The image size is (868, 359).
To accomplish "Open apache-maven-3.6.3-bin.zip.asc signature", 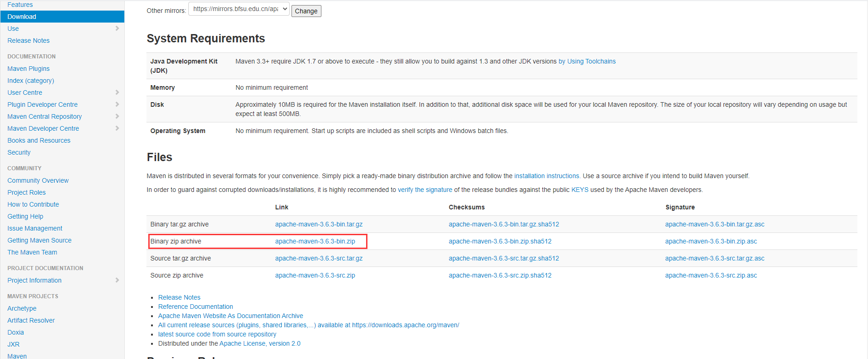I will point(711,241).
